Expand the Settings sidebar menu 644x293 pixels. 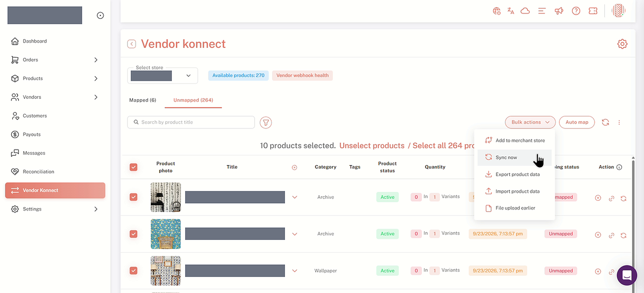tap(96, 209)
